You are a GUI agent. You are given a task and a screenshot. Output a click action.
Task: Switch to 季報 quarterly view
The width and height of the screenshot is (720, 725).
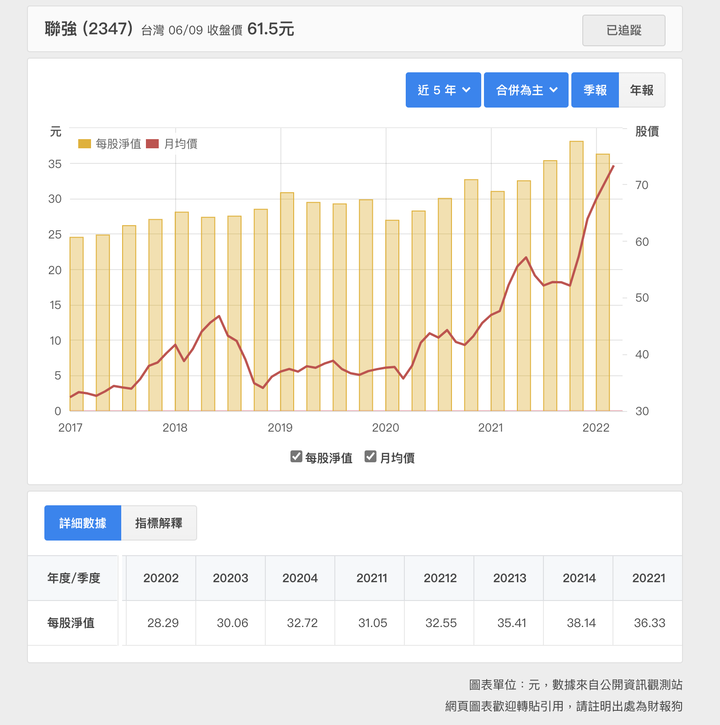(595, 90)
